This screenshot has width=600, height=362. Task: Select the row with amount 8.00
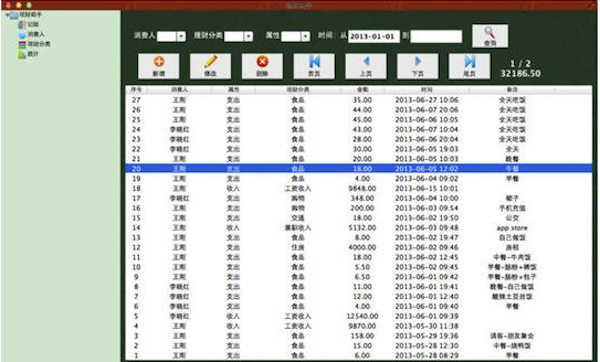pyautogui.click(x=359, y=238)
